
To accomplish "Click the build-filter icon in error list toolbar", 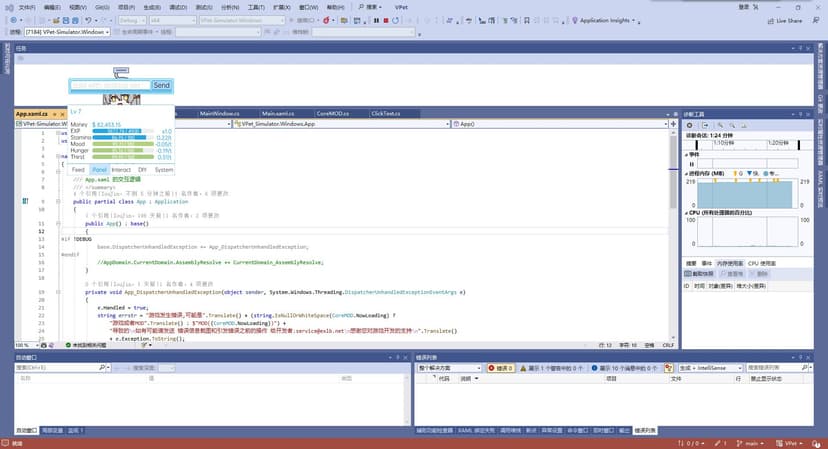I will click(x=669, y=368).
